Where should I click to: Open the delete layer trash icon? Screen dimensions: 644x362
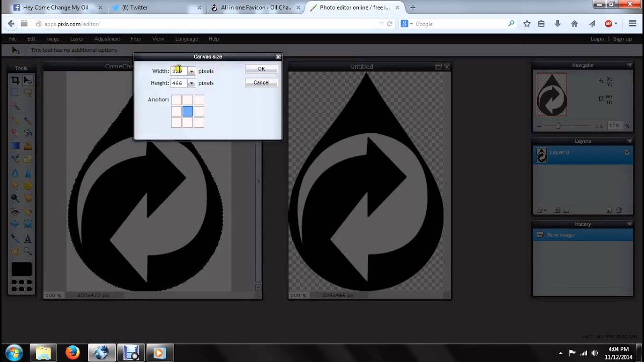619,210
